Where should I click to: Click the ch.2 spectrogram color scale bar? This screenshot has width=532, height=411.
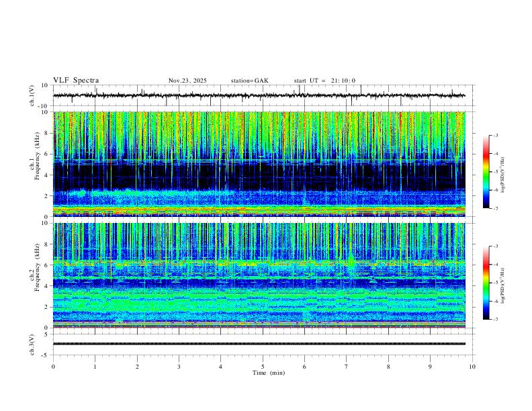pos(486,283)
